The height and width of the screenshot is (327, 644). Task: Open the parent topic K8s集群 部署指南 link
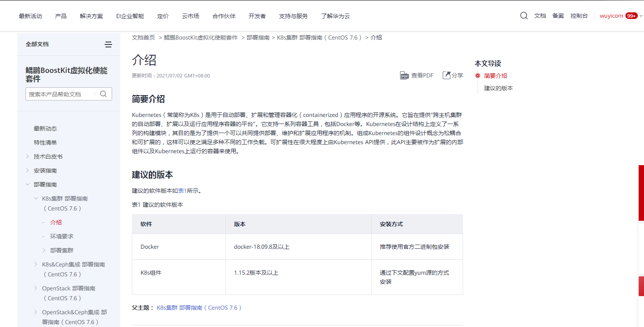pyautogui.click(x=199, y=308)
